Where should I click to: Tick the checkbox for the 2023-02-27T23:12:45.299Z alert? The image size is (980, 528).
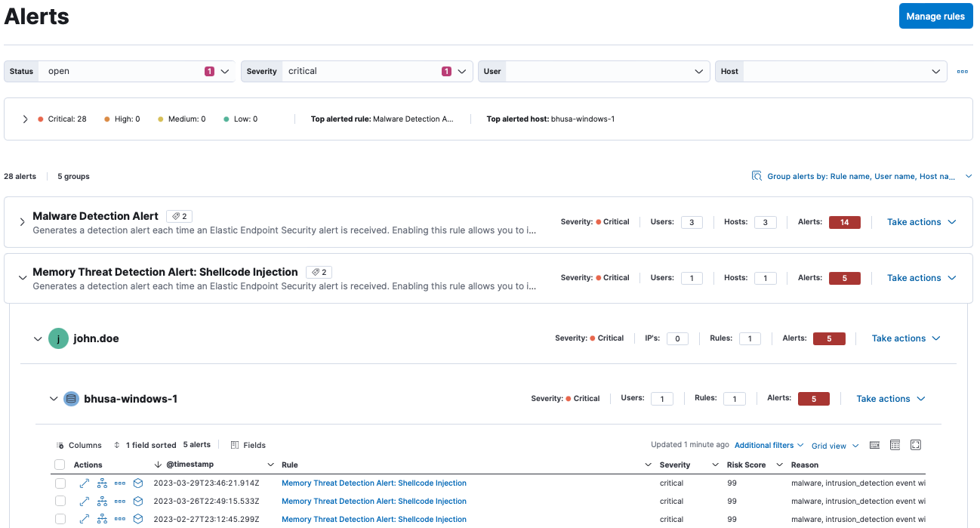tap(60, 519)
